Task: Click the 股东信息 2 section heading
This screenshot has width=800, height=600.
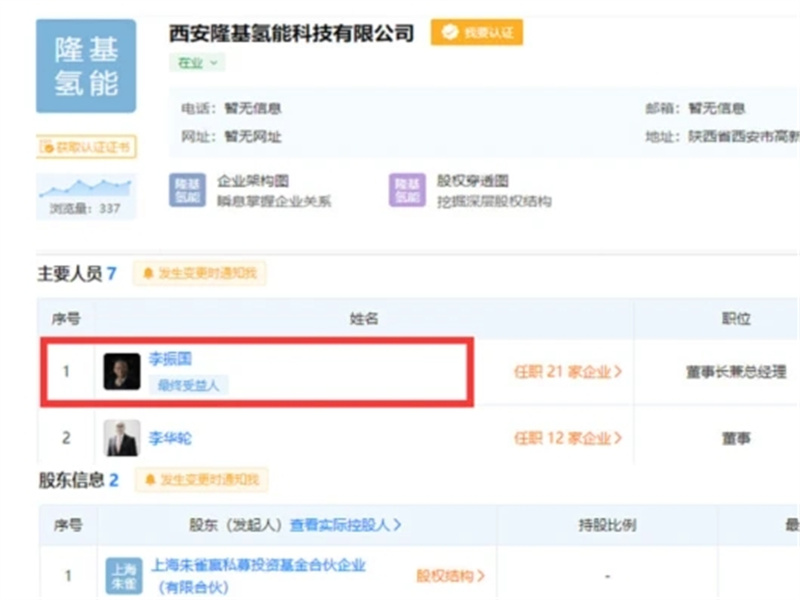Action: [79, 480]
